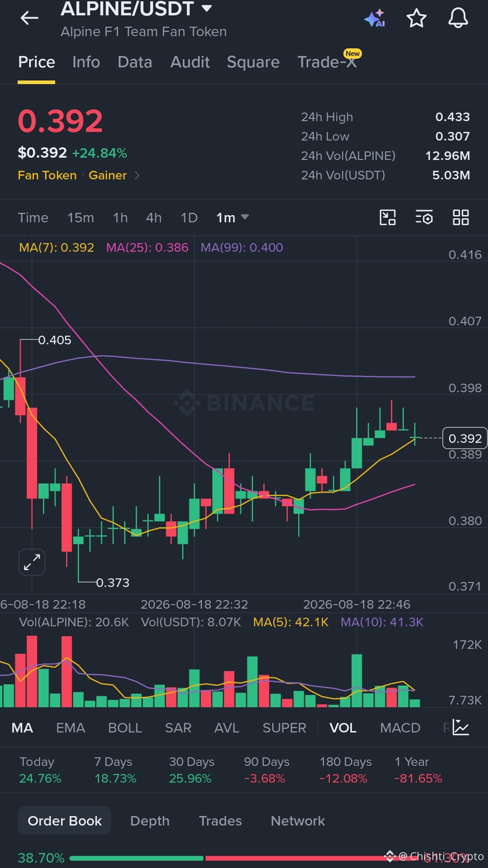The width and height of the screenshot is (488, 868).
Task: Open the chart drawing tools icon
Action: pyautogui.click(x=388, y=217)
